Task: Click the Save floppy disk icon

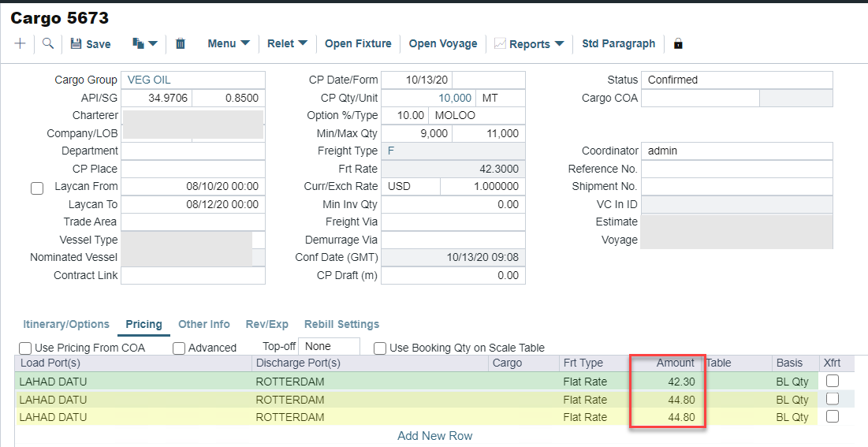Action: pos(76,44)
